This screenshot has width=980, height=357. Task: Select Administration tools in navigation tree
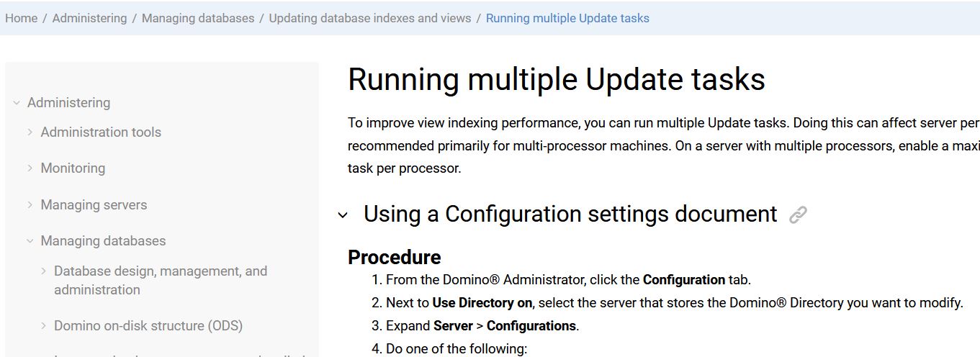101,132
